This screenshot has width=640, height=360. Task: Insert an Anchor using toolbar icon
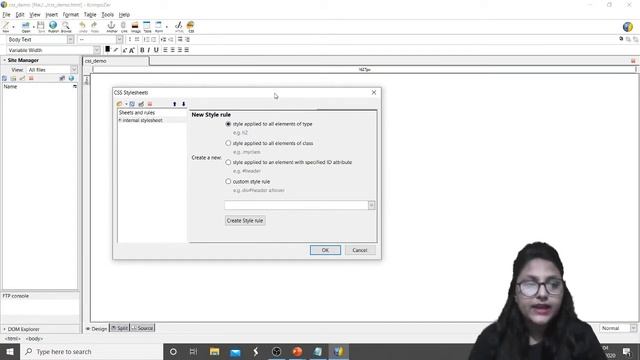click(111, 26)
